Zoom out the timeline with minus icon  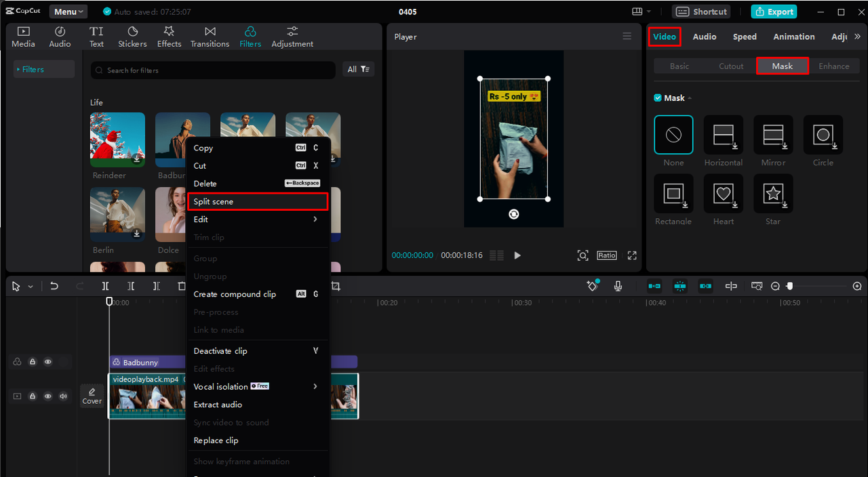pyautogui.click(x=775, y=287)
